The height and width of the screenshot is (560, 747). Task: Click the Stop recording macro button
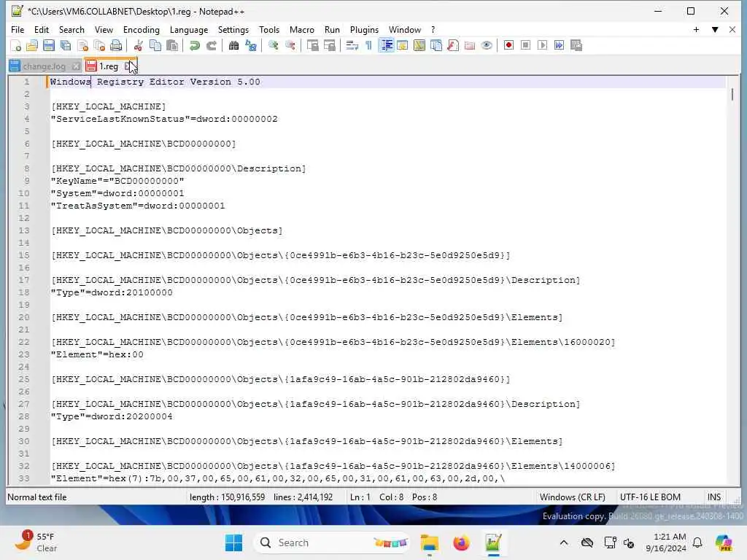coord(525,45)
